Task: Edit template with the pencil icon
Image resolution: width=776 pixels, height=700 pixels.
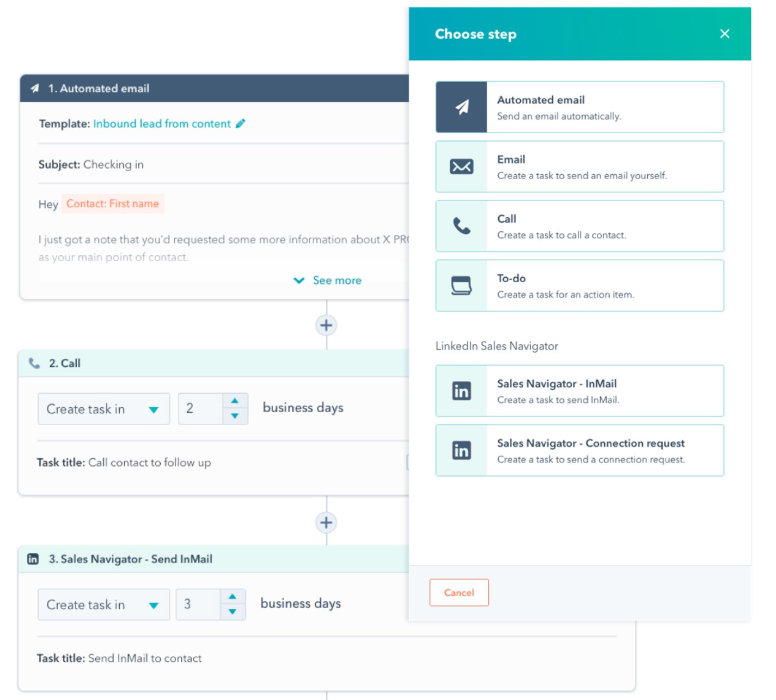Action: [x=240, y=123]
